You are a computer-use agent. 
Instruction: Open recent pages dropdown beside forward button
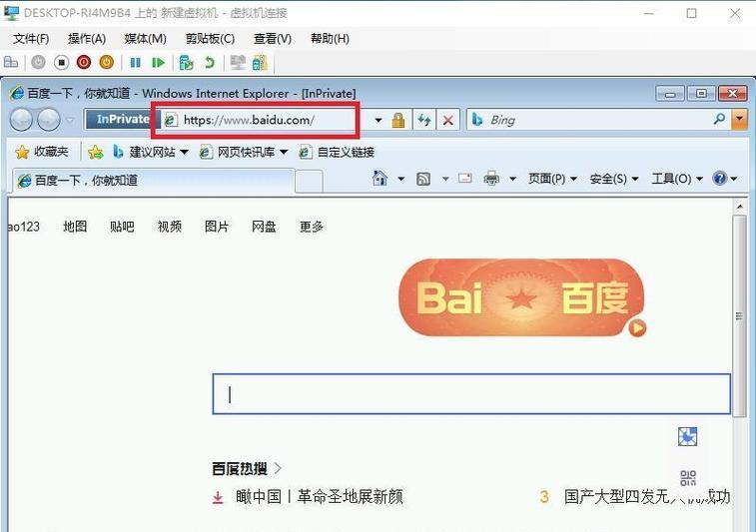pos(70,120)
